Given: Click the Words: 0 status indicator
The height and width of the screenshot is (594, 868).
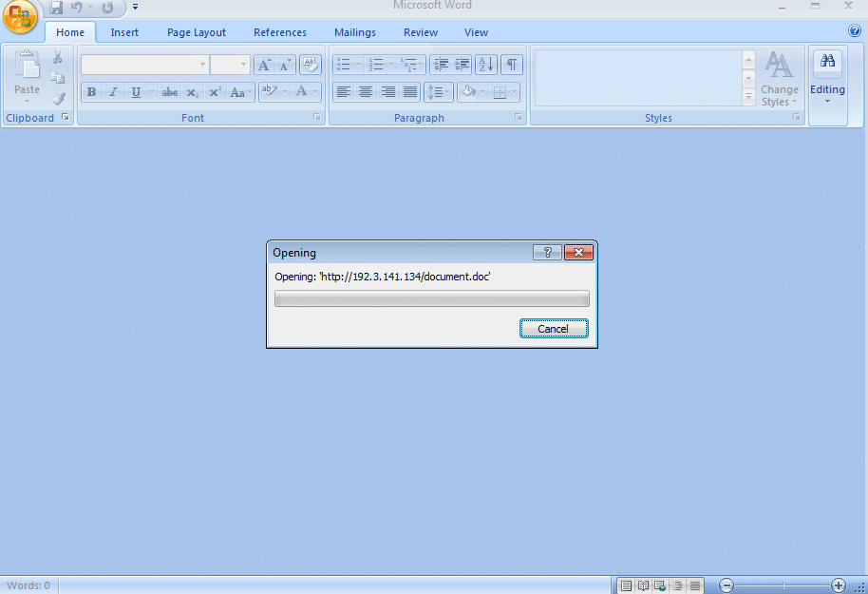Looking at the screenshot, I should coord(28,585).
